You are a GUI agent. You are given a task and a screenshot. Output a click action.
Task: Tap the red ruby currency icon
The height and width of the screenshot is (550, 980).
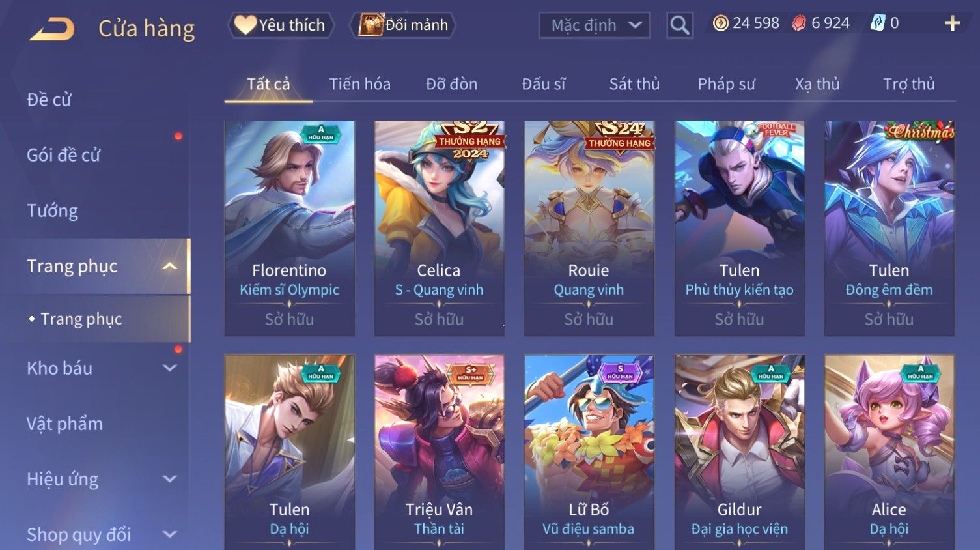(799, 23)
